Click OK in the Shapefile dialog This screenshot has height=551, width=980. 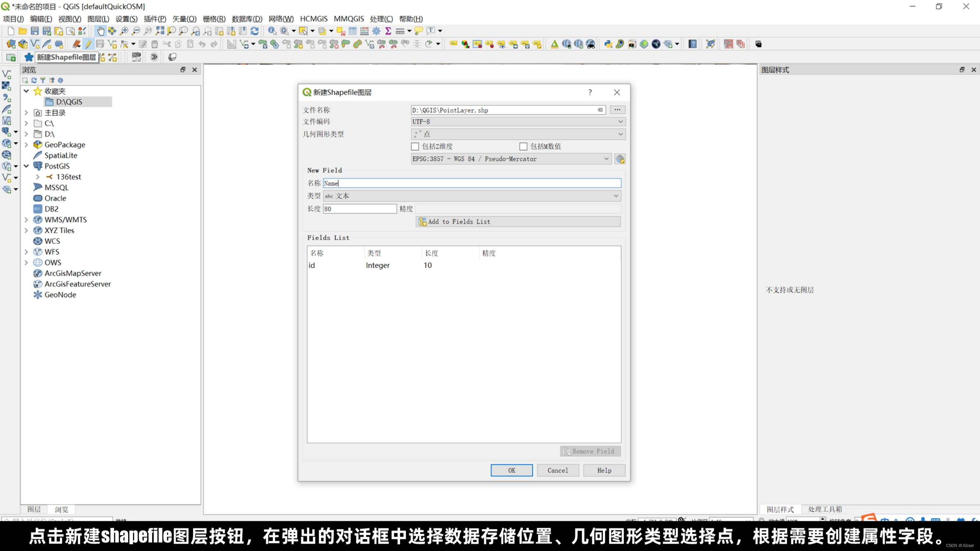tap(511, 471)
